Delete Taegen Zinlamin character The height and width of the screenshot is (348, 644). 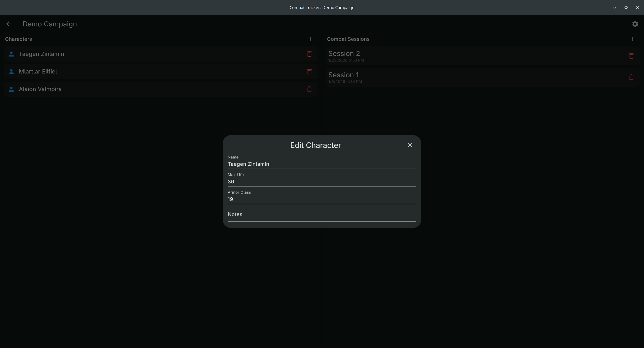(x=309, y=54)
